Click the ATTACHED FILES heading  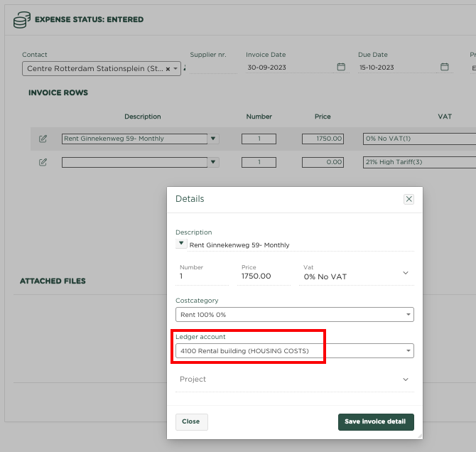click(x=53, y=281)
